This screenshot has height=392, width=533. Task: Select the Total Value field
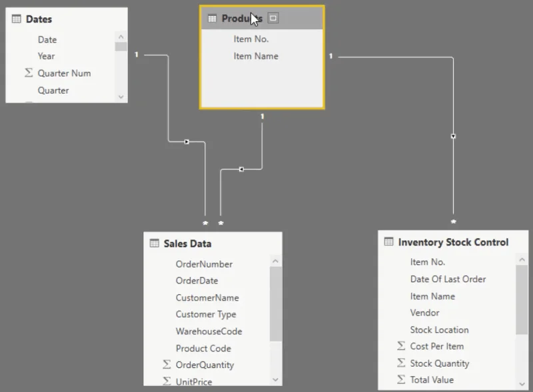(x=432, y=379)
